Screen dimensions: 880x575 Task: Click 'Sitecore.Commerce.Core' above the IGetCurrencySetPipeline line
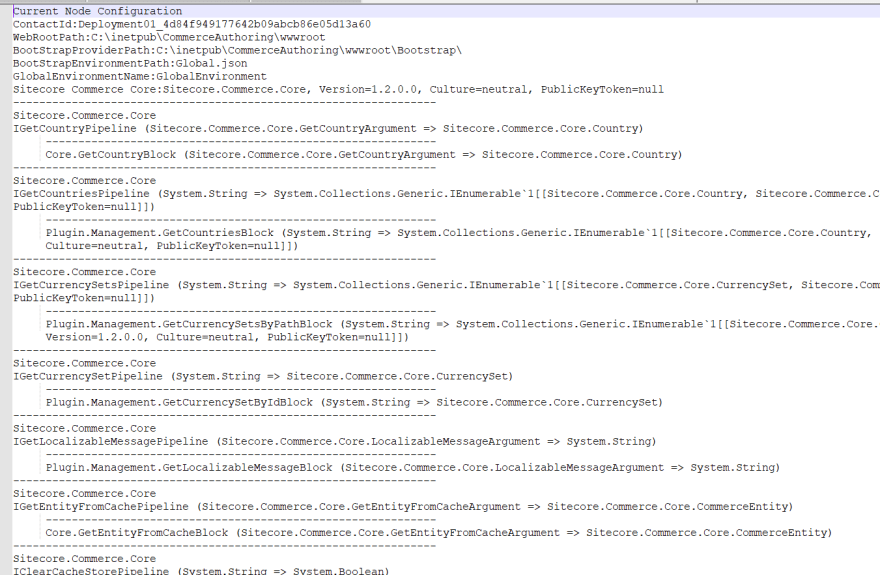click(x=84, y=363)
